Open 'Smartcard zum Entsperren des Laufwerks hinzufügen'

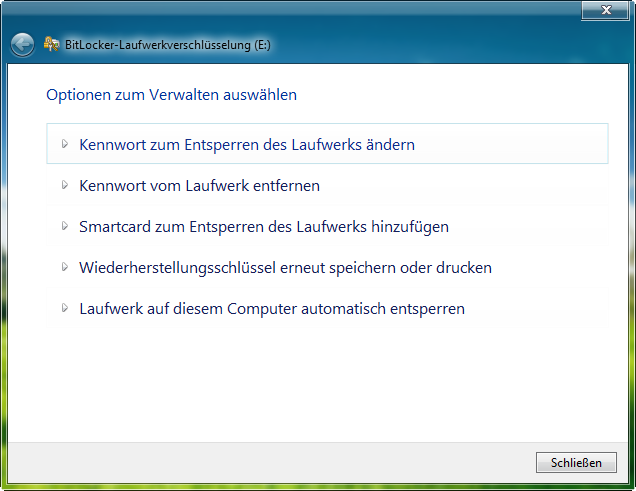pyautogui.click(x=263, y=226)
